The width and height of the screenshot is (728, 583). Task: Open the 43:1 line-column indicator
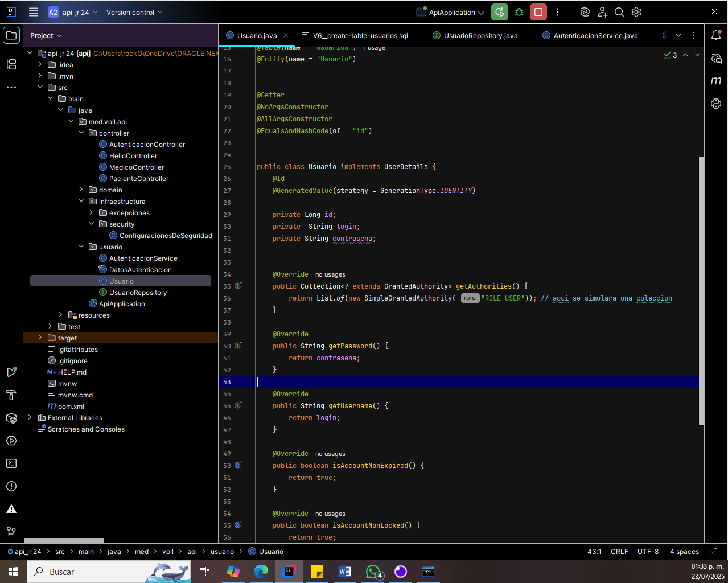[594, 552]
